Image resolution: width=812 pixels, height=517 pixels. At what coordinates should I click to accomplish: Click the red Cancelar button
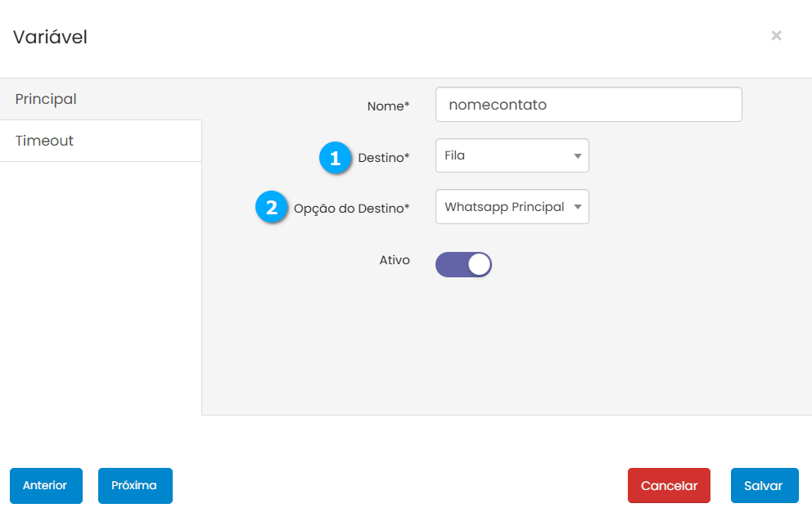coord(669,485)
